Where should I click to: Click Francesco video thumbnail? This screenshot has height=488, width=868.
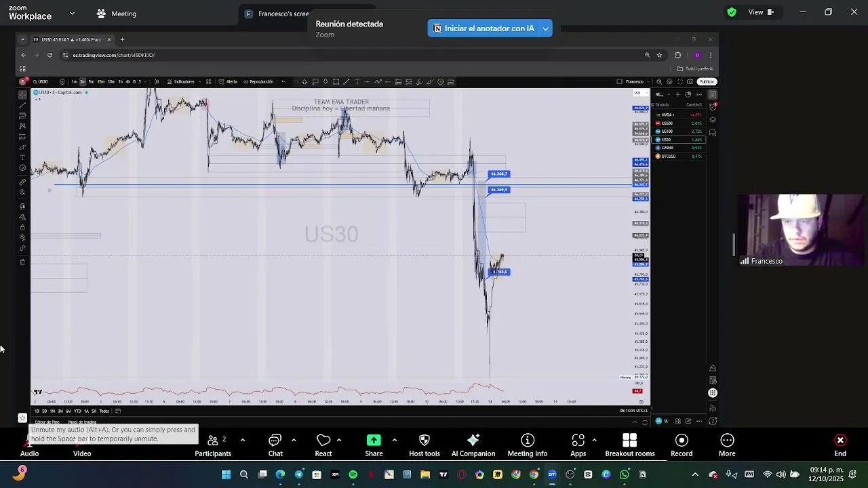802,230
